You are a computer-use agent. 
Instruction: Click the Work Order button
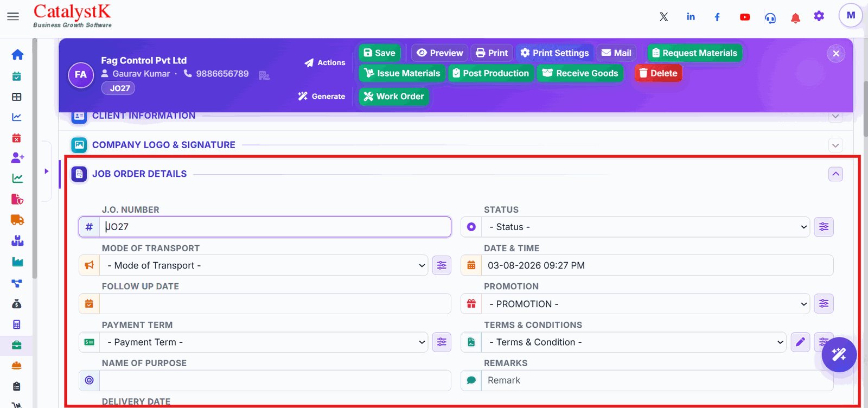click(x=394, y=97)
